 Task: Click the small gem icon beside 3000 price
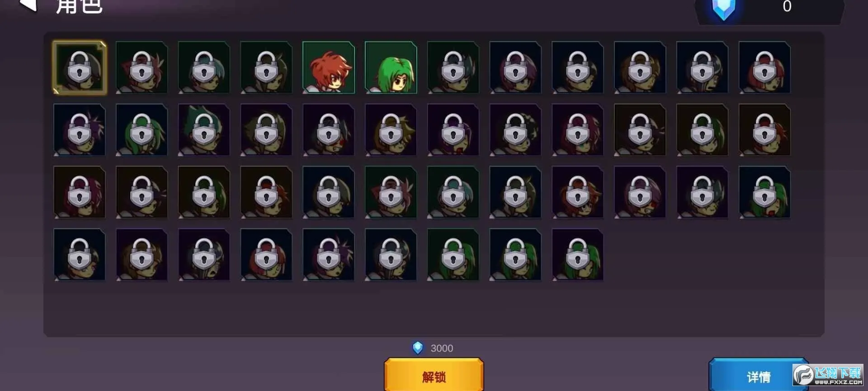click(418, 348)
